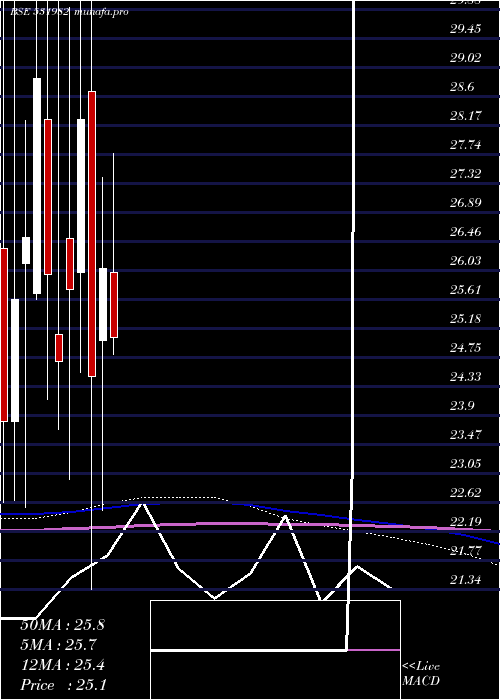Select the 28.17 price level label
Viewport: 500px width, 700px height.
pos(466,116)
